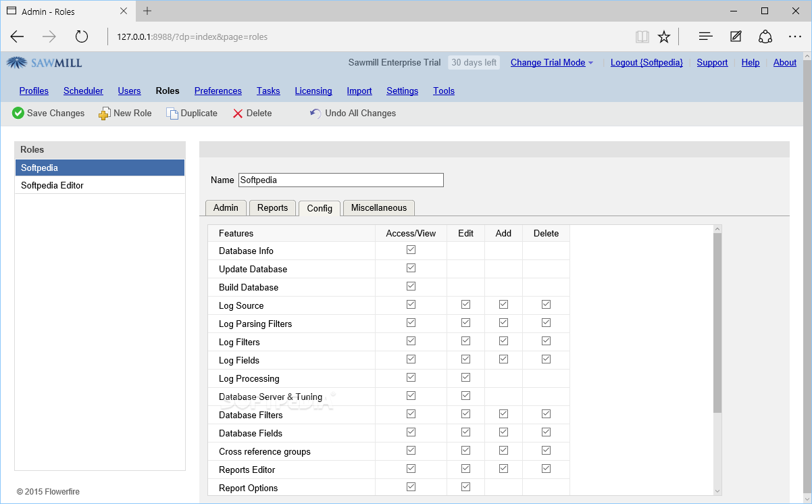Open the Support link
The height and width of the screenshot is (504, 812).
click(x=712, y=63)
